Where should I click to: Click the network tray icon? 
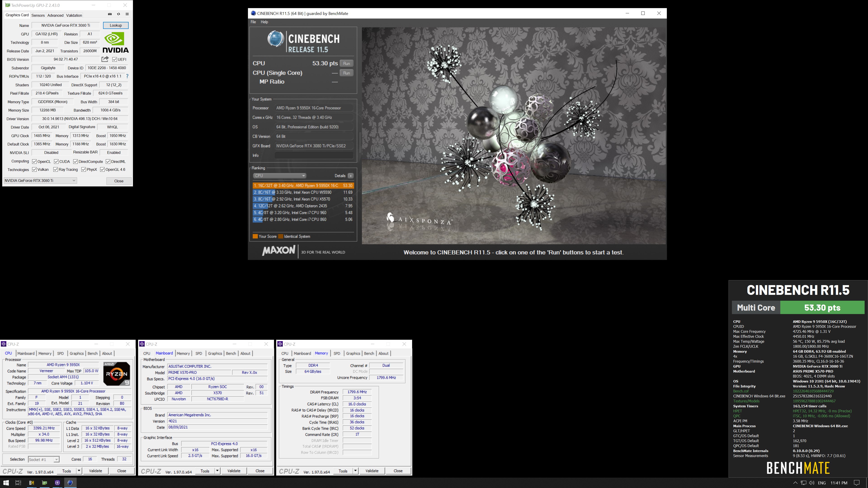(x=804, y=483)
